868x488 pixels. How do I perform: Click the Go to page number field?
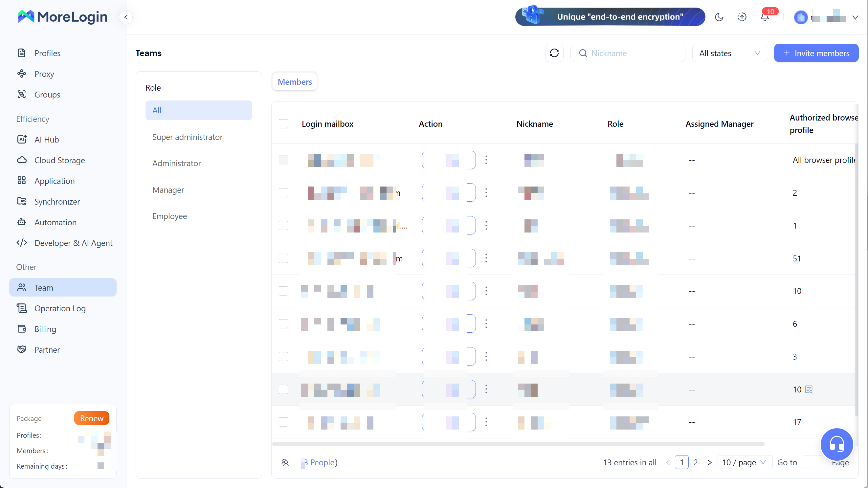814,462
